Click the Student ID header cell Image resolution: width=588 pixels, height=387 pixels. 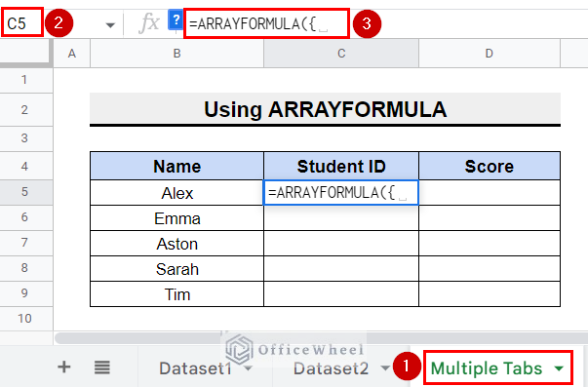tap(341, 166)
